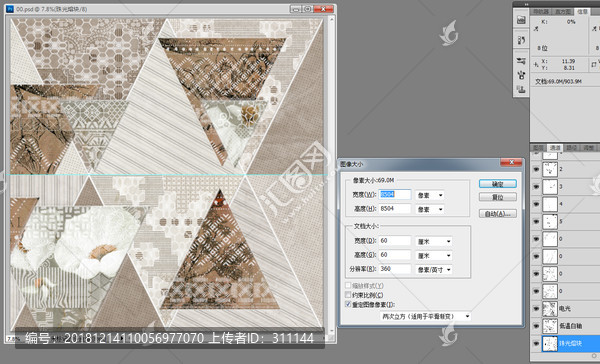
Task: Toggle visibility of channel 2
Action: click(536, 169)
